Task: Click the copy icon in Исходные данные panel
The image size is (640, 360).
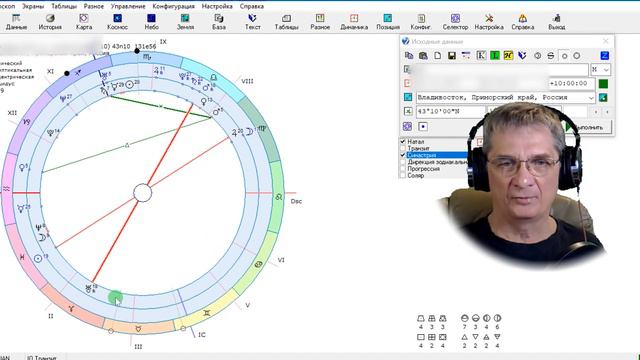Action: click(x=409, y=56)
